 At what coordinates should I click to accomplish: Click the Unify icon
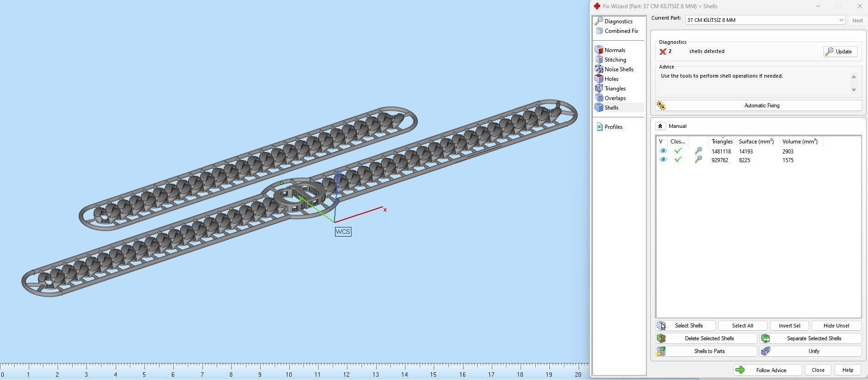coord(766,351)
